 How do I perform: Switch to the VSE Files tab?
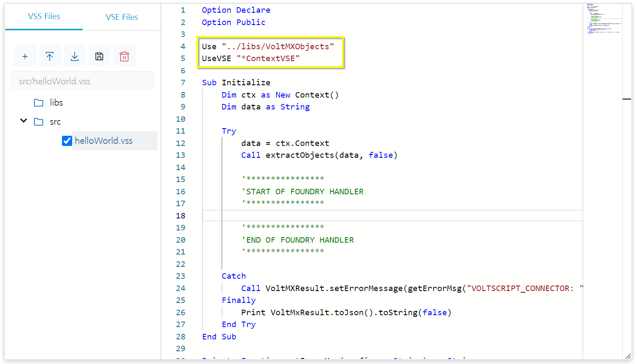pos(122,17)
